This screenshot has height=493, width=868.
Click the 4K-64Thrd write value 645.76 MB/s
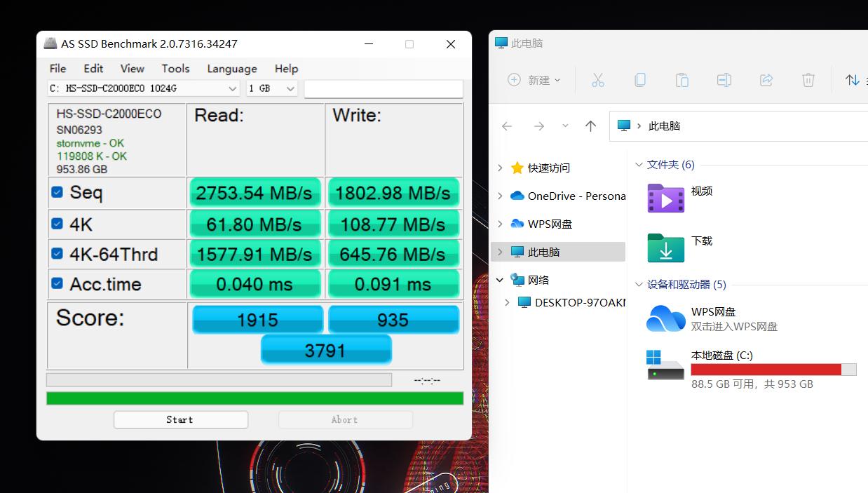pyautogui.click(x=393, y=254)
